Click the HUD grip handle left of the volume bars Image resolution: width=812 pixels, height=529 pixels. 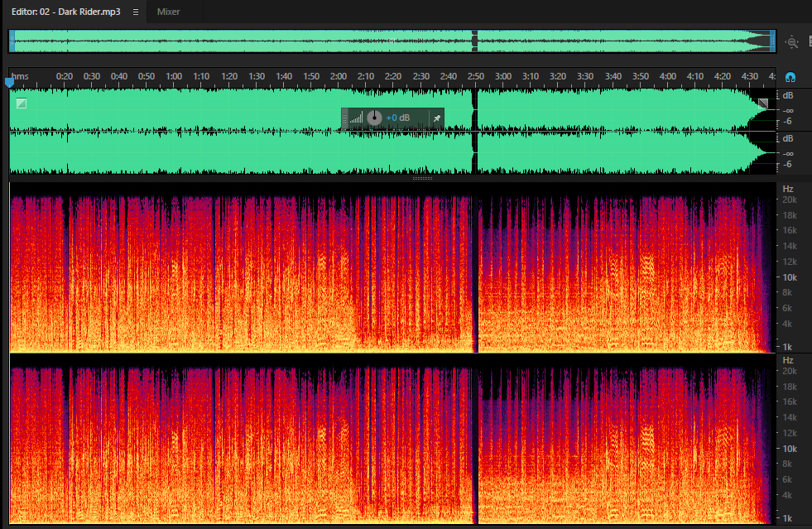coord(344,118)
